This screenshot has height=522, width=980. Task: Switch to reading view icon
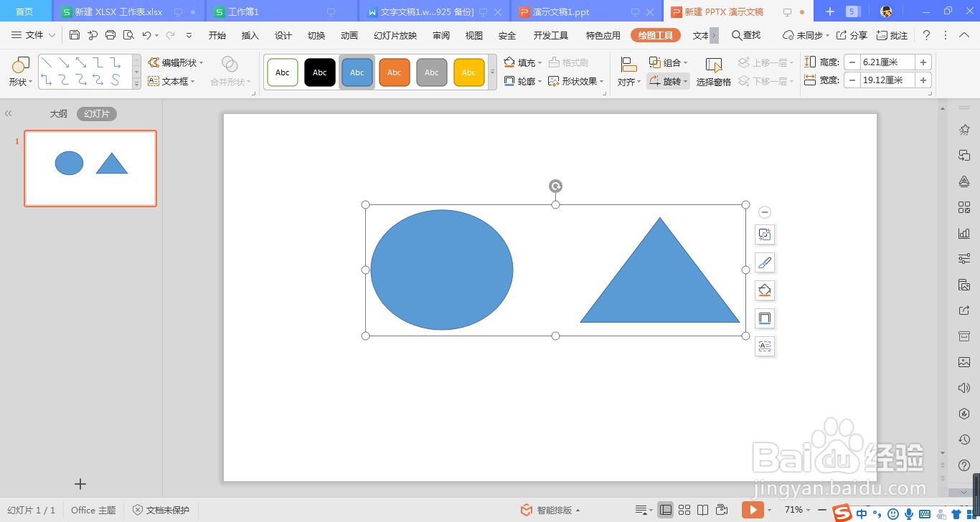[703, 510]
